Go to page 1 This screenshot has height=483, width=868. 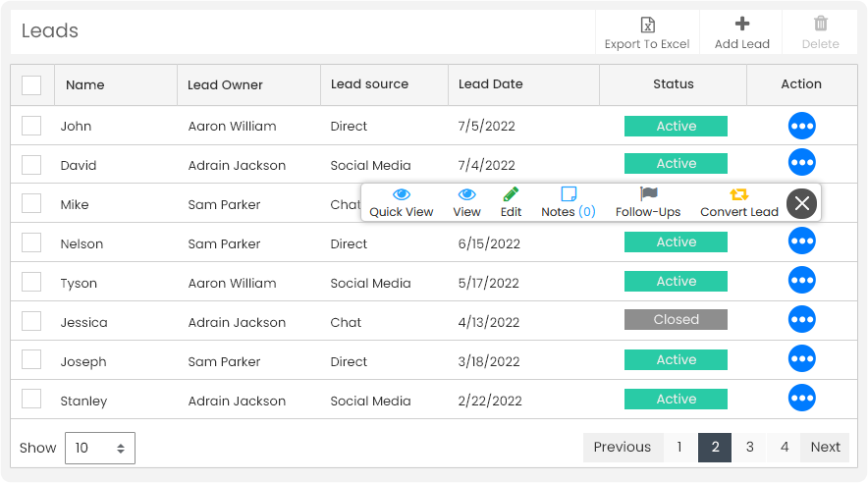(x=679, y=447)
